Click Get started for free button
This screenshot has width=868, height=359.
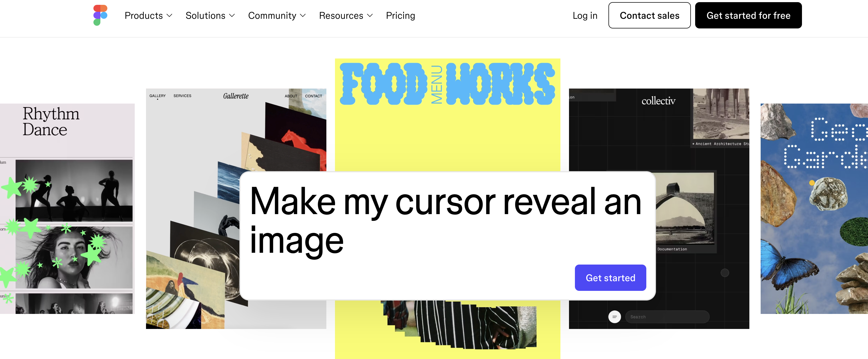748,16
